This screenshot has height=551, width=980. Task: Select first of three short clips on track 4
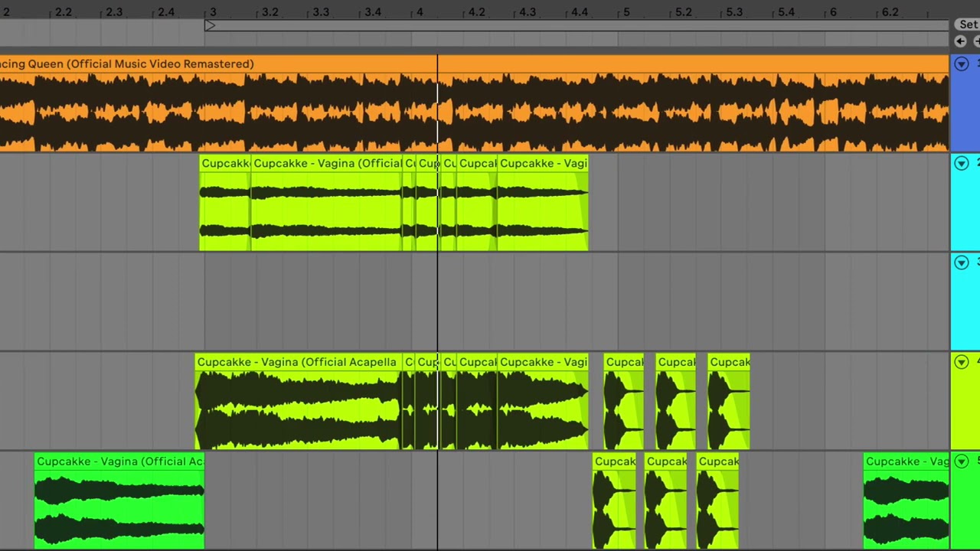click(x=624, y=401)
